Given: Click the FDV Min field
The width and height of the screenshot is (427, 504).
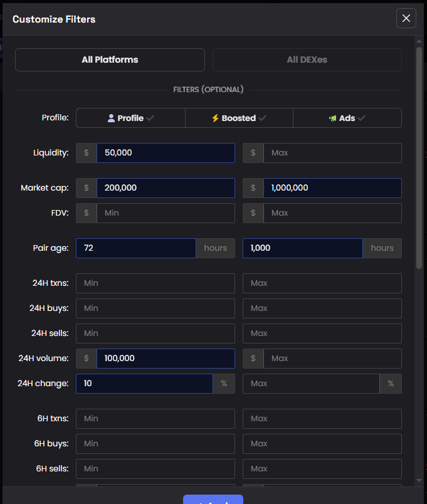Looking at the screenshot, I should pos(166,213).
